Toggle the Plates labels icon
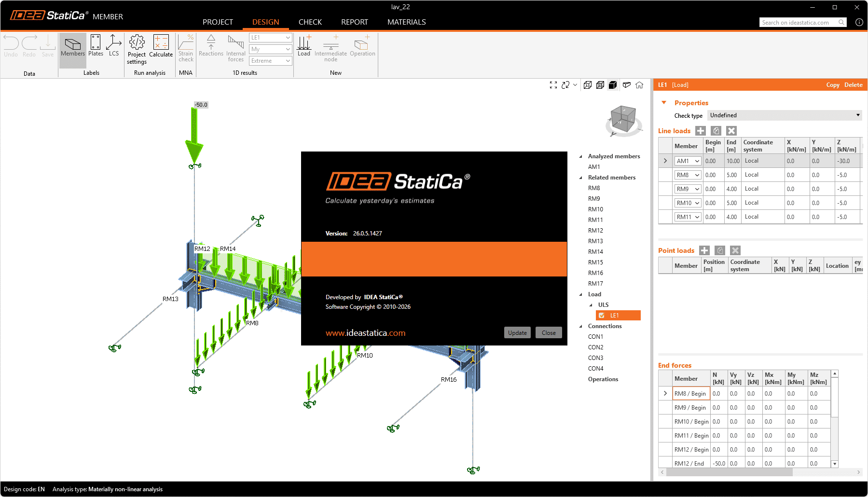This screenshot has height=497, width=868. (x=96, y=46)
